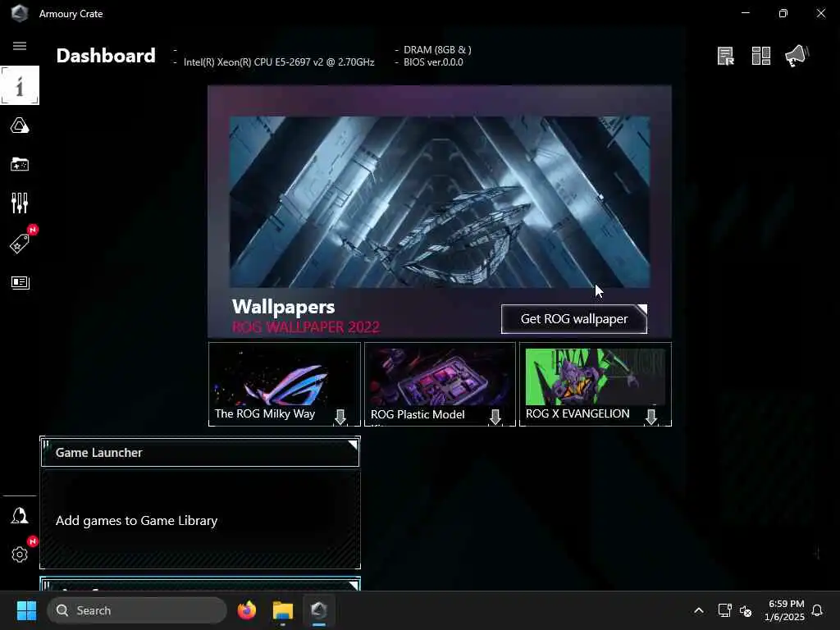Viewport: 840px width, 630px height.
Task: Open the announcements megaphone icon
Action: pos(797,56)
